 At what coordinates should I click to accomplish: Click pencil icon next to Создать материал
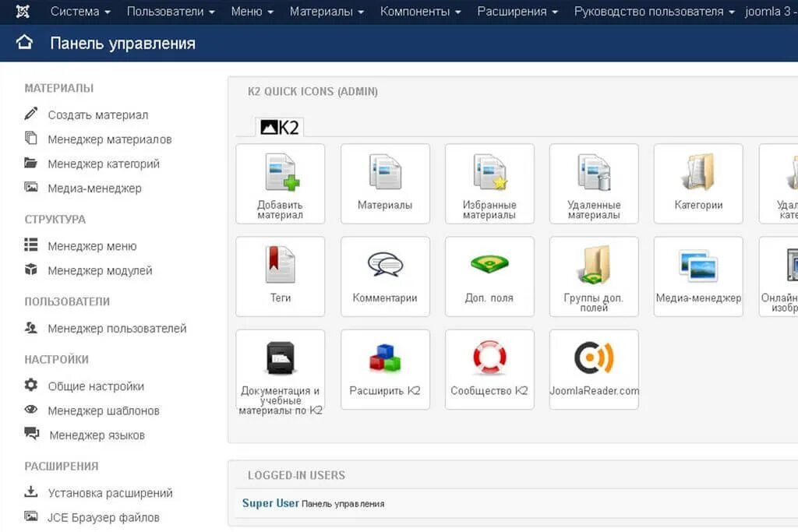click(x=31, y=114)
